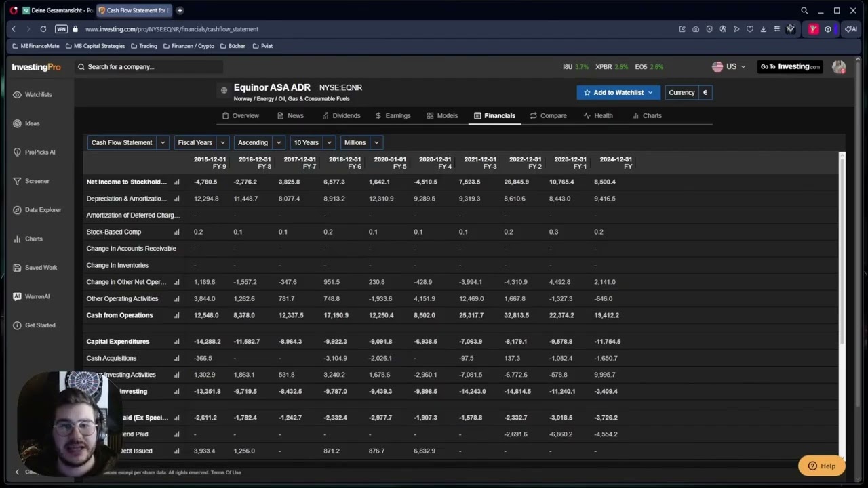The image size is (868, 488).
Task: Click chart icon for Other Operating Activities row
Action: point(177,298)
